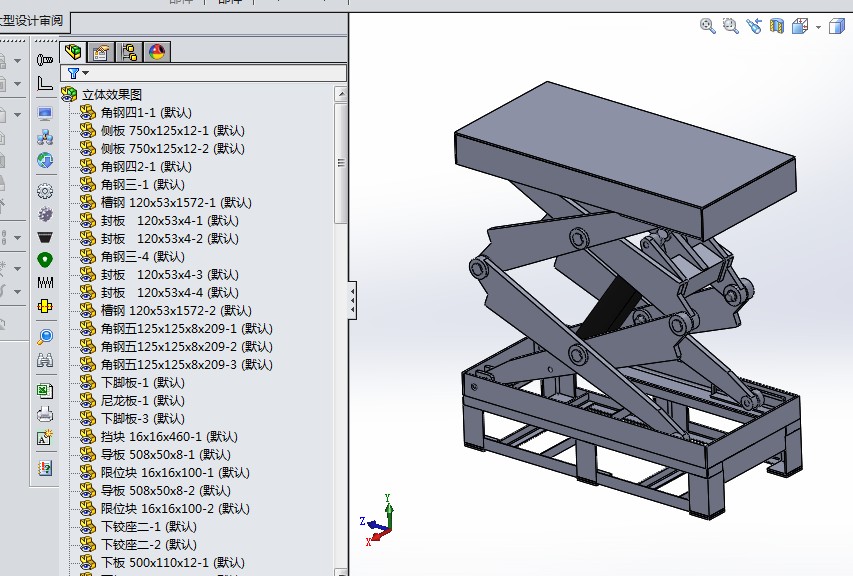Click the black trapezoid belt icon
Image resolution: width=853 pixels, height=576 pixels.
pos(45,237)
